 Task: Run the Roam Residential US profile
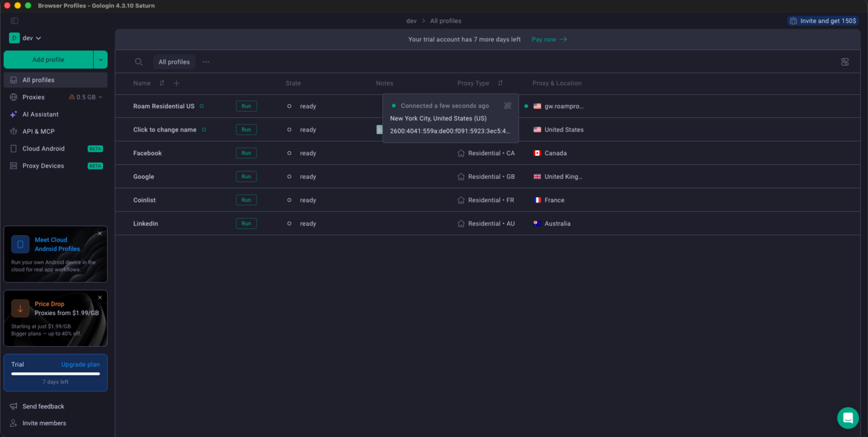[246, 106]
